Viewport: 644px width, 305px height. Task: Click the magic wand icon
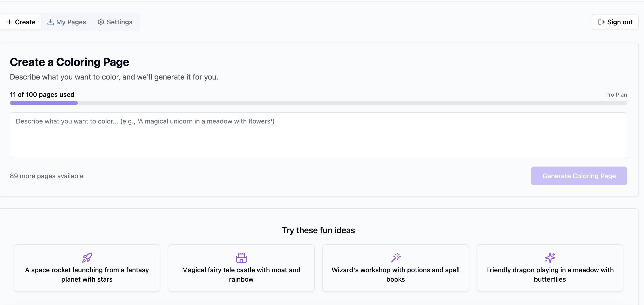[396, 258]
